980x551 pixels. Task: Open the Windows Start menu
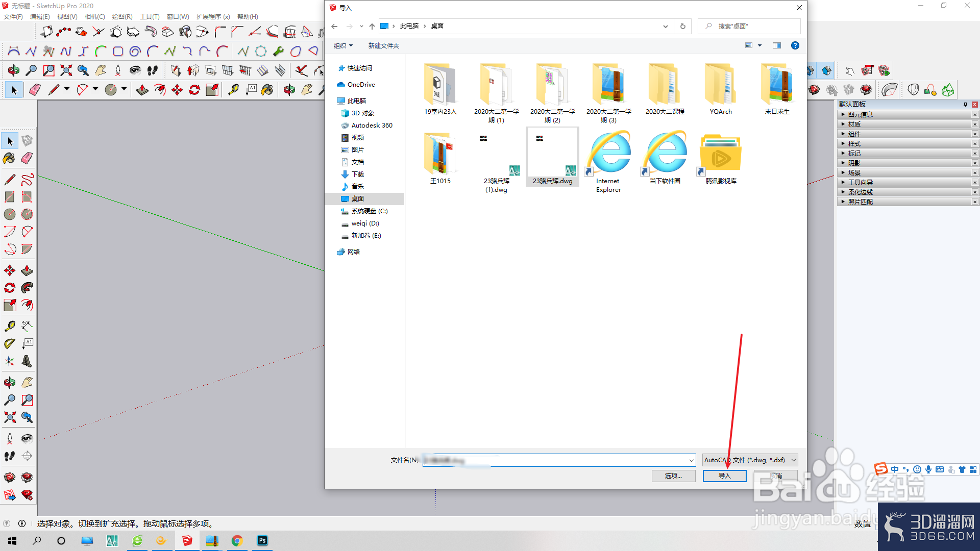[12, 541]
